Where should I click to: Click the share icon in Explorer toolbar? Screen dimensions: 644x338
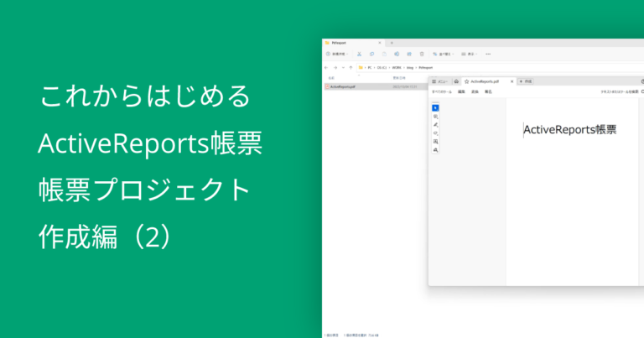click(409, 54)
